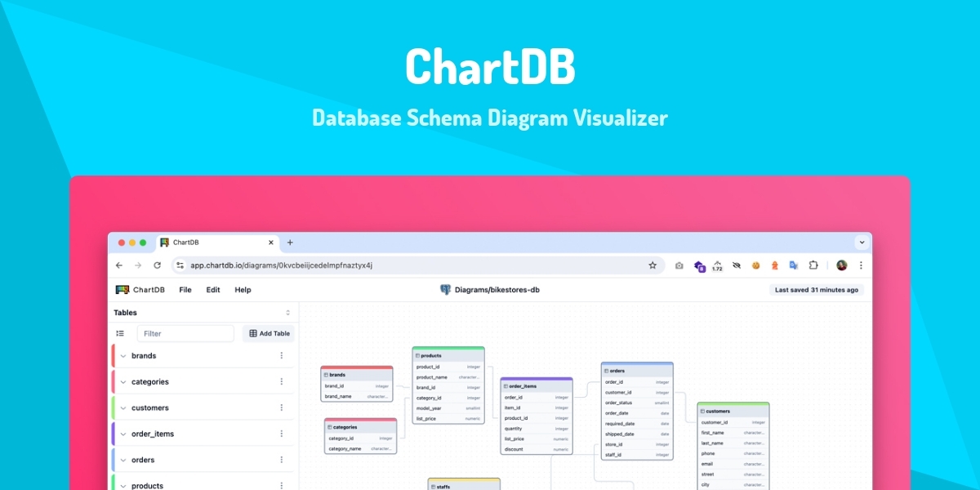Open the options menu for categories table

(282, 381)
